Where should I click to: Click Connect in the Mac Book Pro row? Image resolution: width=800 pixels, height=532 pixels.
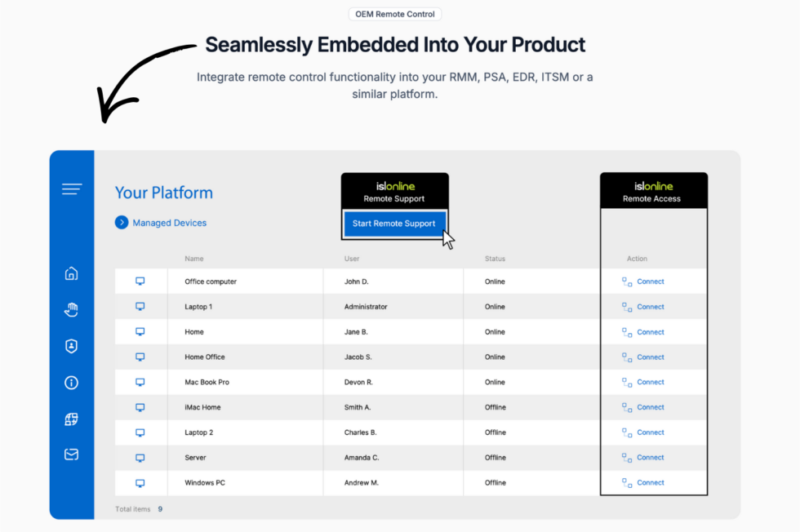point(651,382)
